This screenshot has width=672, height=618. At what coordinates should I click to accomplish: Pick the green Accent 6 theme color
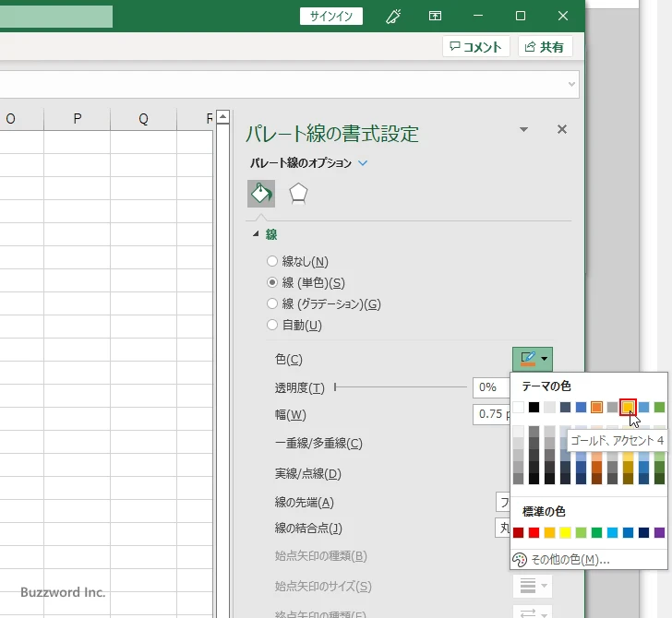(x=659, y=407)
